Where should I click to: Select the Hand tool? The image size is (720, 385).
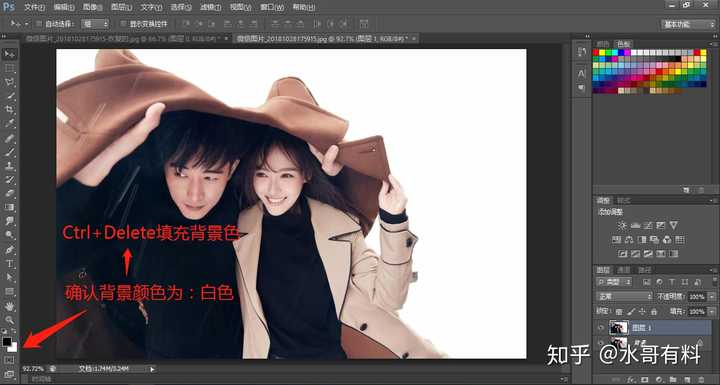(10, 306)
